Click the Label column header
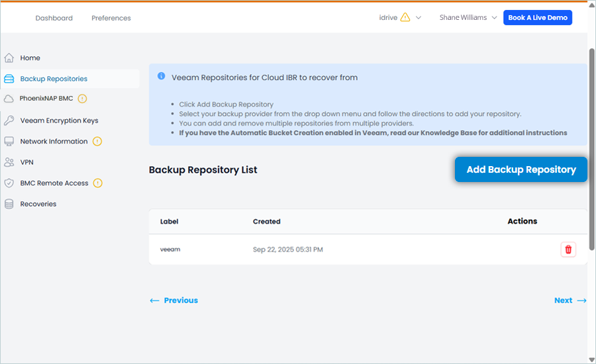This screenshot has width=596, height=364. (169, 222)
